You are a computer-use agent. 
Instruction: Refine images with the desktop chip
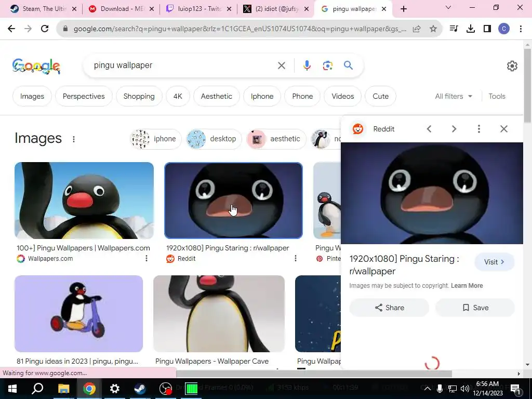click(214, 139)
